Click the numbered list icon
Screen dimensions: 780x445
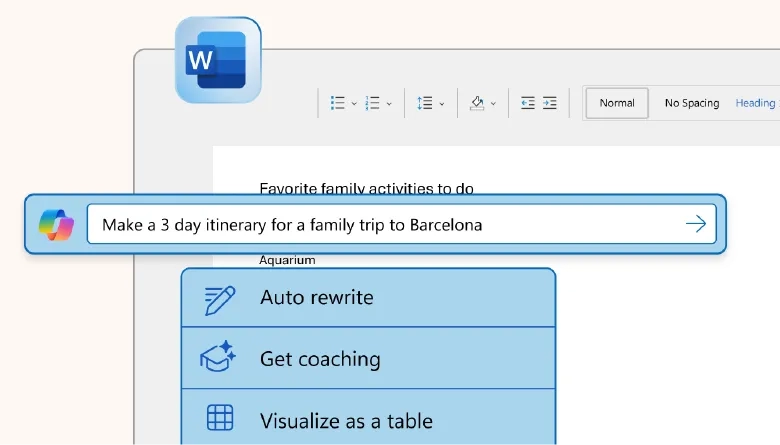click(x=372, y=103)
